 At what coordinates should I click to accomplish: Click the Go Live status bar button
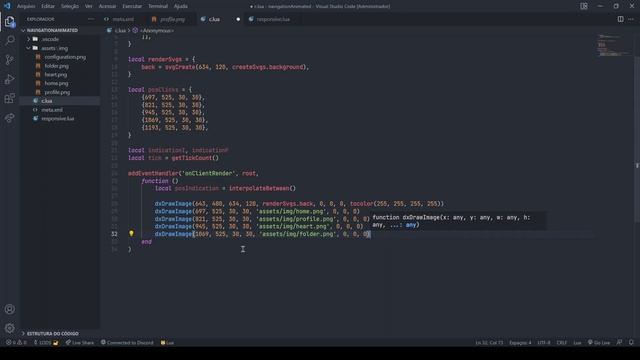point(599,343)
